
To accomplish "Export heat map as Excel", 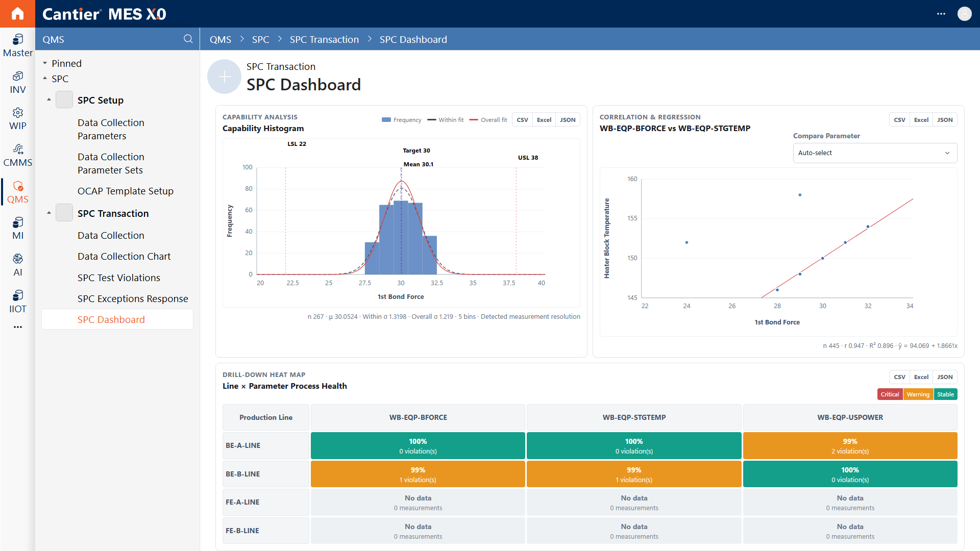I will 921,377.
